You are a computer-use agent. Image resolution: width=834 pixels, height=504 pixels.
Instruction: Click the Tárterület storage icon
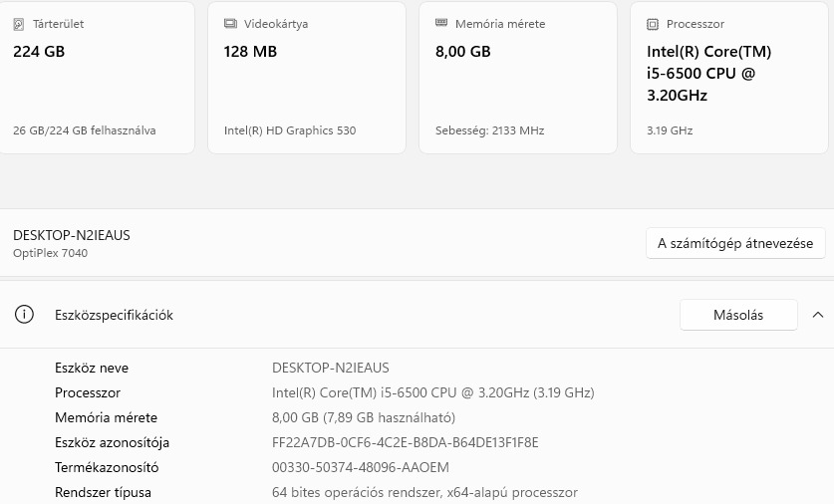[x=19, y=24]
